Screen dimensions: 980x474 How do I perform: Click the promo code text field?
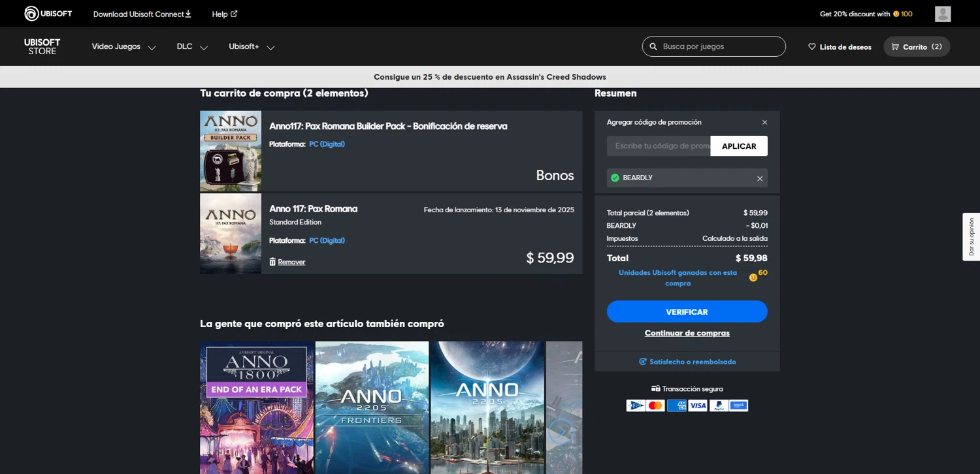tap(659, 146)
